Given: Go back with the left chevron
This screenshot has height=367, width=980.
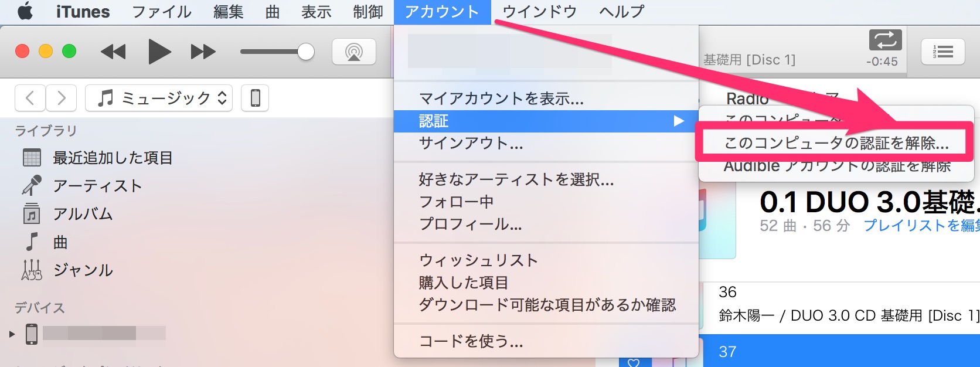Looking at the screenshot, I should (x=30, y=97).
